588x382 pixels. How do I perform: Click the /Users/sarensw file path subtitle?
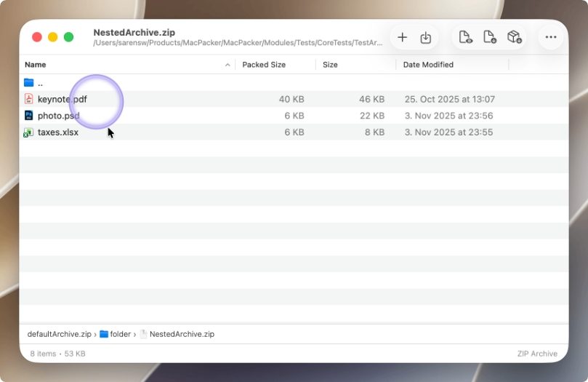238,43
